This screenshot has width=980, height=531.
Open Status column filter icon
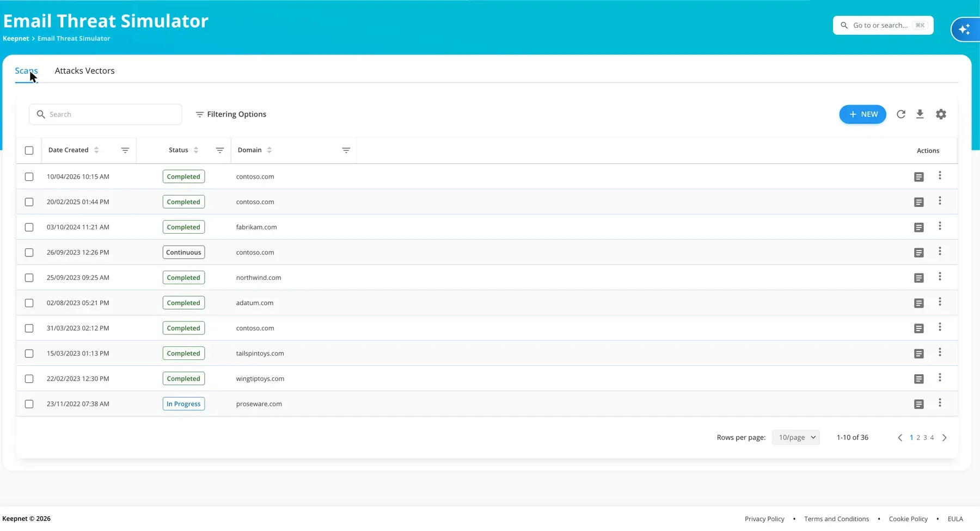click(220, 150)
